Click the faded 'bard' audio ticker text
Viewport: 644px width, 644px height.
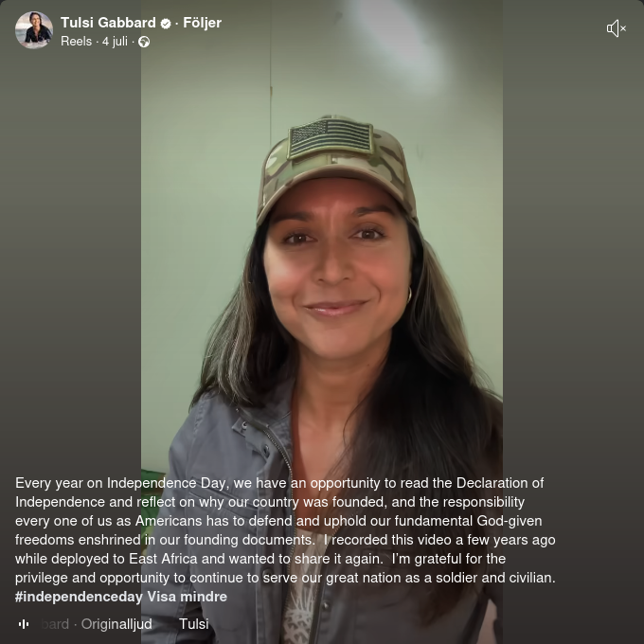(56, 624)
